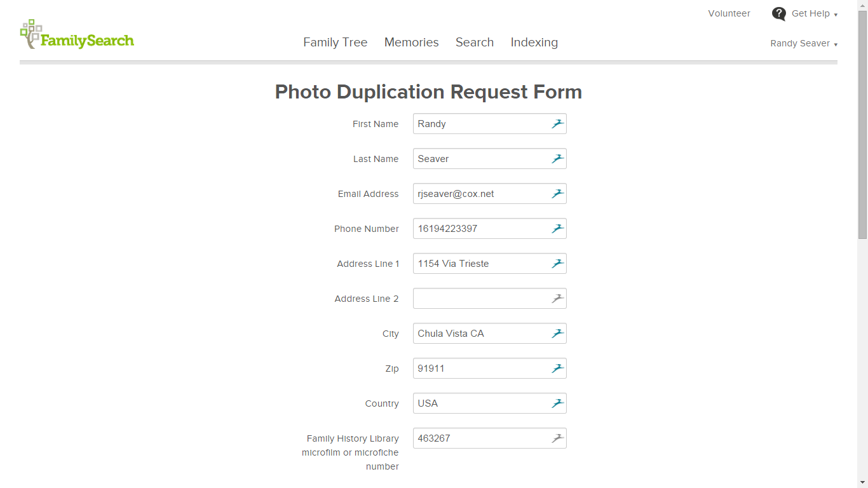Viewport: 868px width, 488px height.
Task: Click the Get Help question mark icon
Action: pyautogui.click(x=779, y=14)
